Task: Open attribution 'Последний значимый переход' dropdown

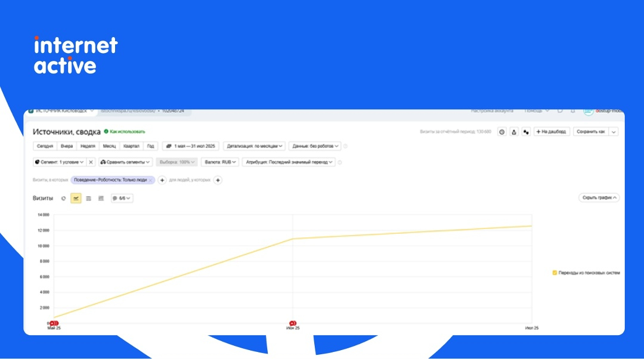Action: click(x=289, y=162)
